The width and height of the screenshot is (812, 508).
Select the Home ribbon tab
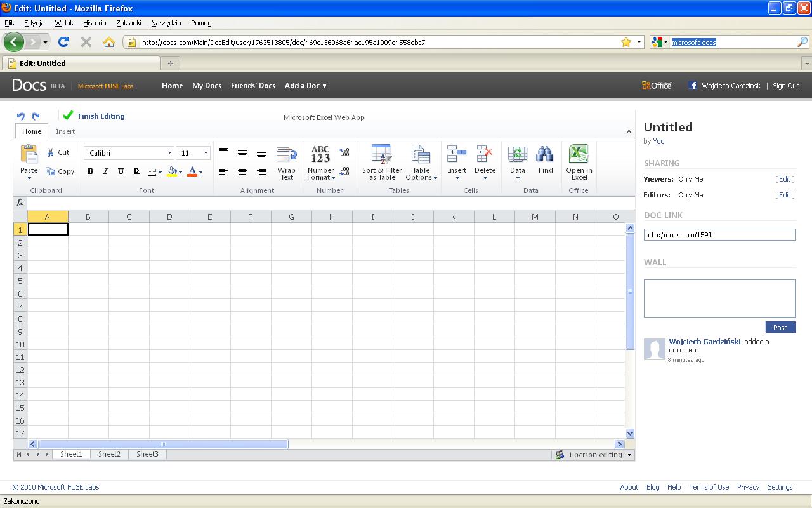[x=32, y=131]
